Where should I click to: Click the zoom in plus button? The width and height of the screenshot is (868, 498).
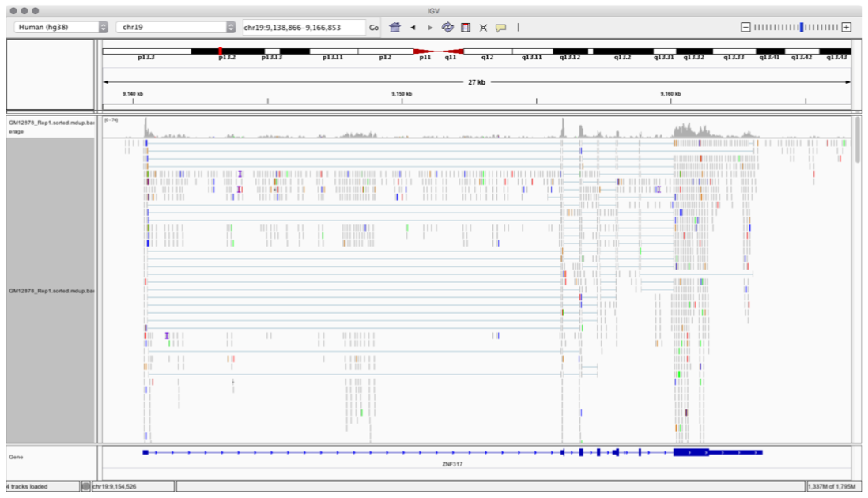[847, 27]
